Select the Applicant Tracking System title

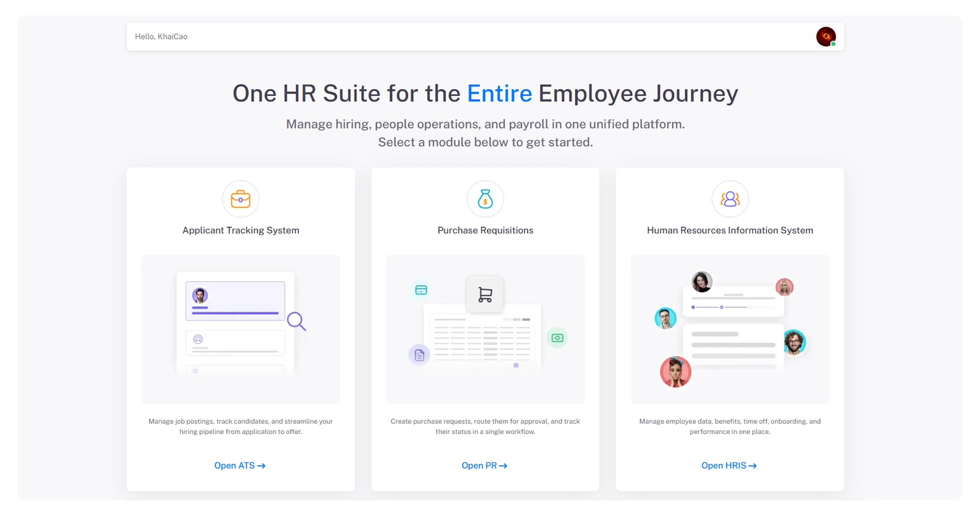pyautogui.click(x=241, y=230)
